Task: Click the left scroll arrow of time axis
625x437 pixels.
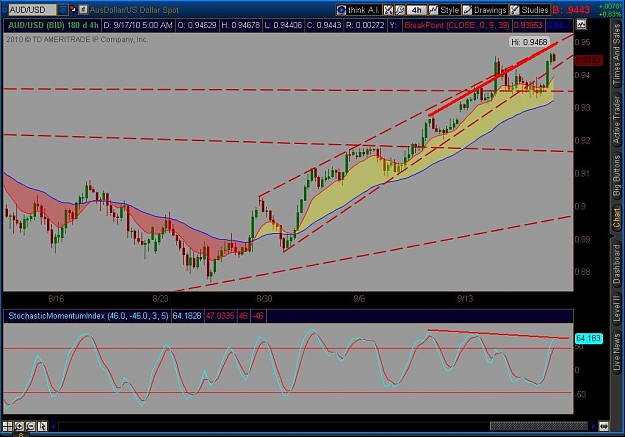Action: [x=53, y=426]
